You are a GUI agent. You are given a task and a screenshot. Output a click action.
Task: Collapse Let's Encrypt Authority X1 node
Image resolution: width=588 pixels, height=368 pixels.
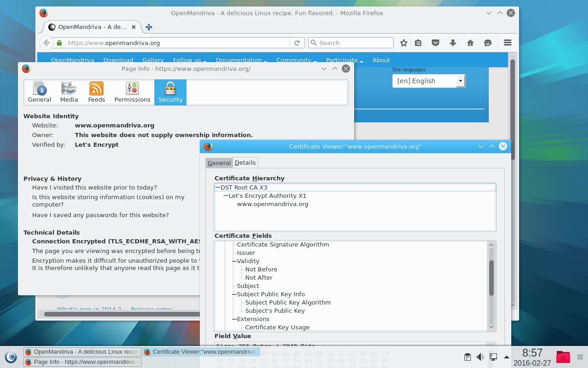pos(226,196)
